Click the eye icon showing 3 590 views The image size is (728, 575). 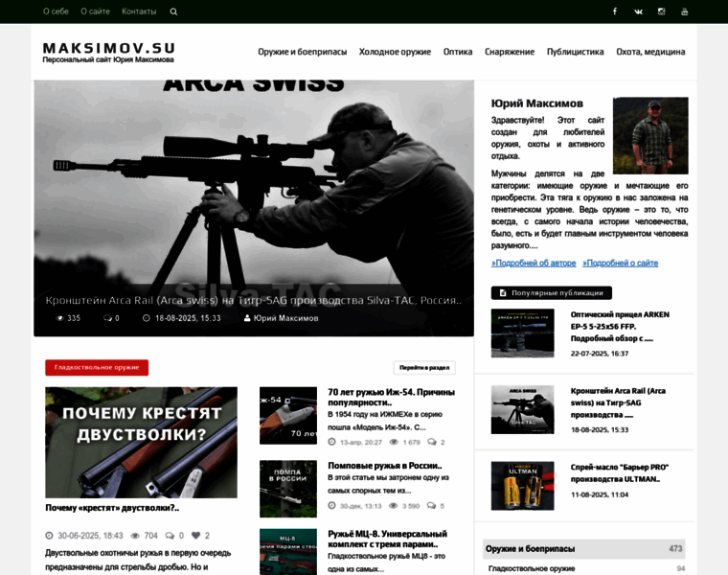click(x=394, y=505)
